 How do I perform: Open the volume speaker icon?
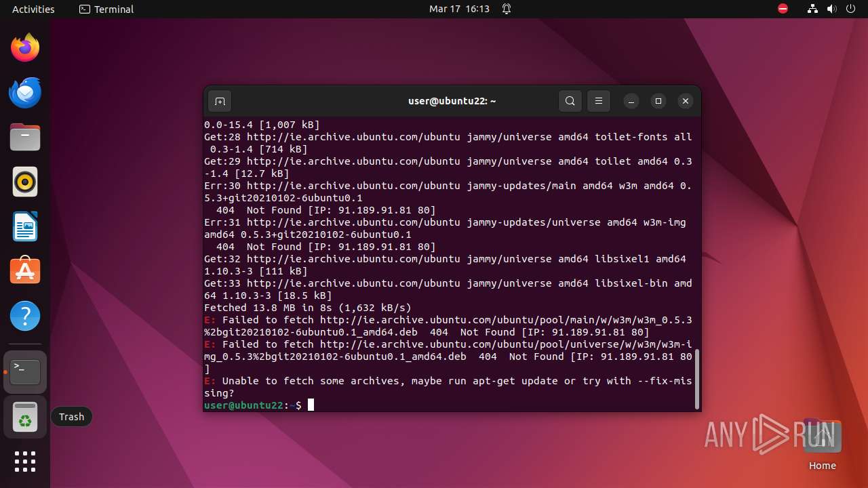click(x=831, y=9)
